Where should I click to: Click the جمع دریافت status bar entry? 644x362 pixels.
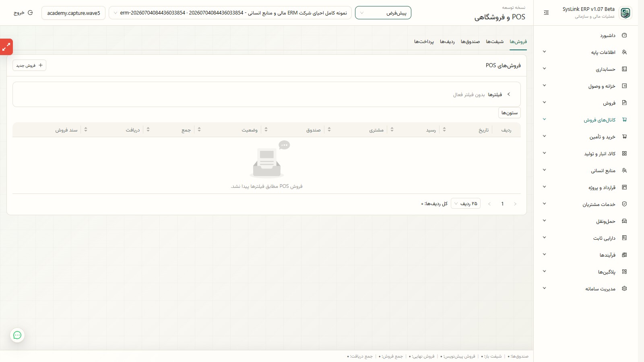(x=360, y=356)
